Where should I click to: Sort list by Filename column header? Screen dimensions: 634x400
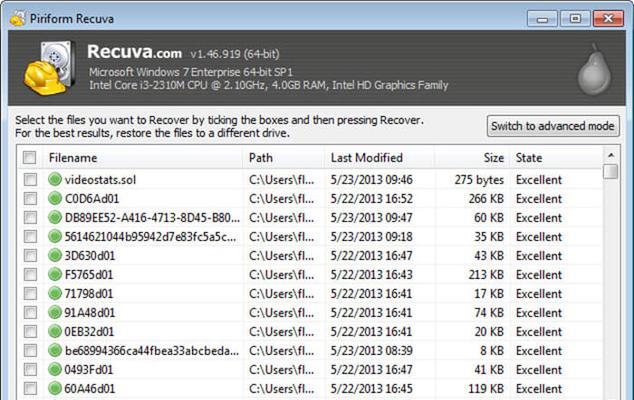coord(143,158)
